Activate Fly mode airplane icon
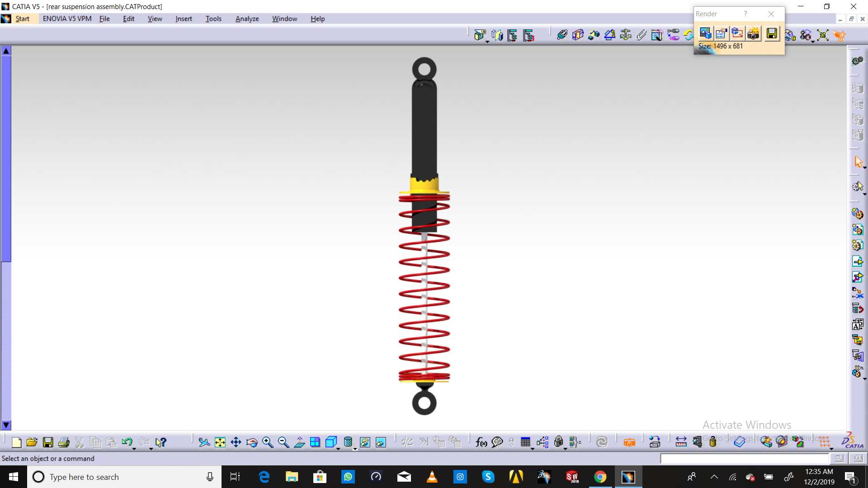 pos(204,442)
